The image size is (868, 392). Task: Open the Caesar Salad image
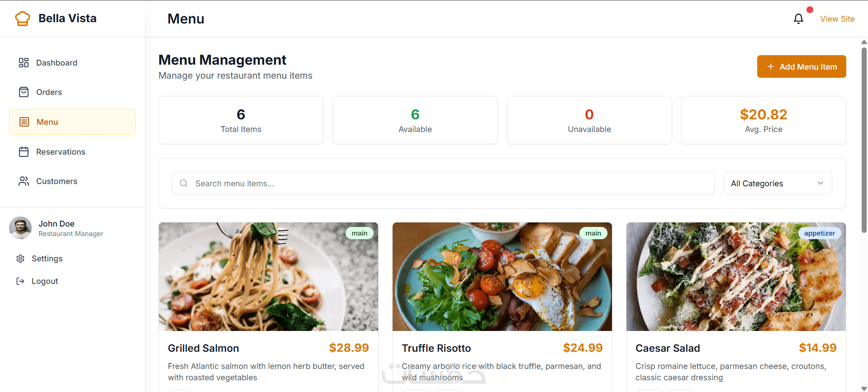coord(736,277)
